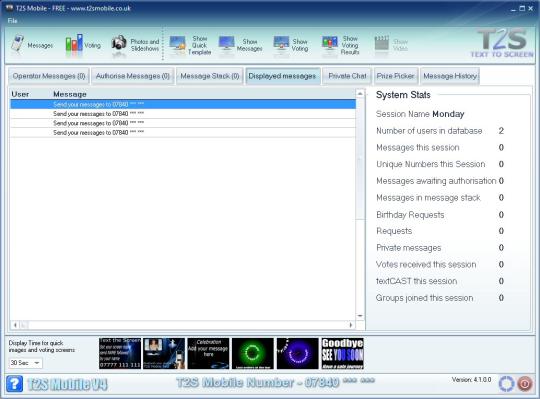Select the green ring quick image thumbnail
Screen dimensions: 540x399
tap(252, 353)
